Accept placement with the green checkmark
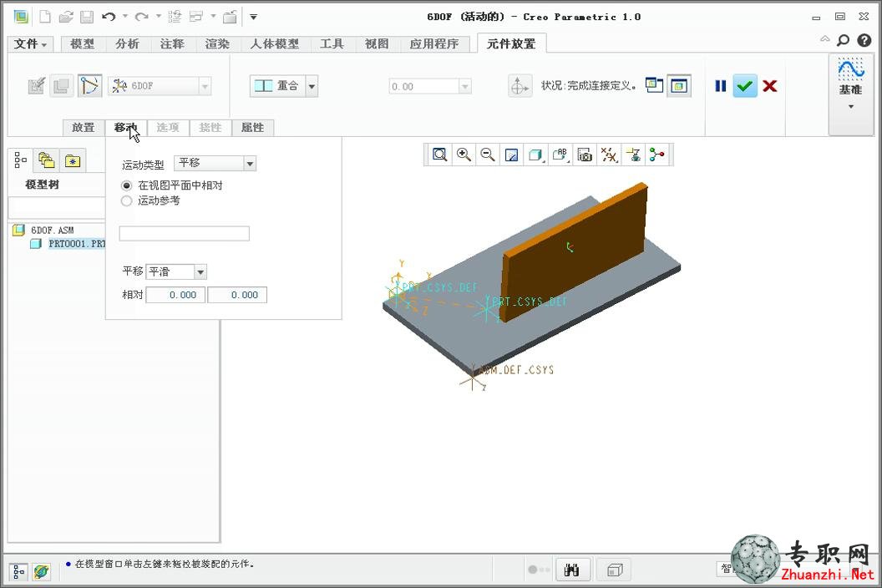This screenshot has height=588, width=882. (x=745, y=85)
